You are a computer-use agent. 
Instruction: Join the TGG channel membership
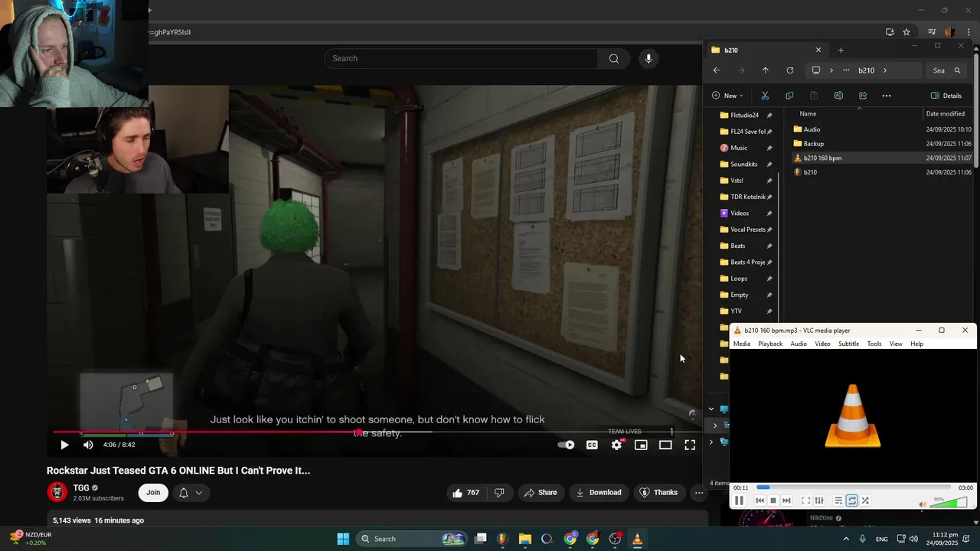click(x=153, y=493)
